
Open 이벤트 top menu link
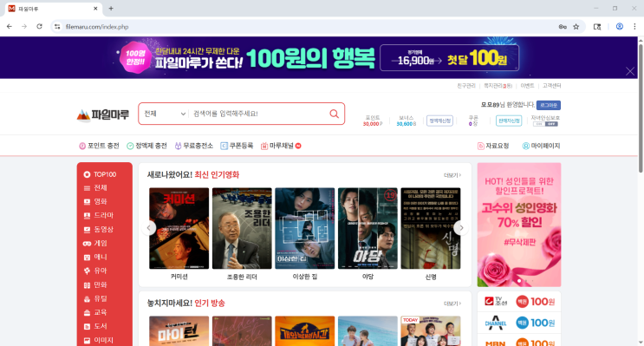coord(527,86)
